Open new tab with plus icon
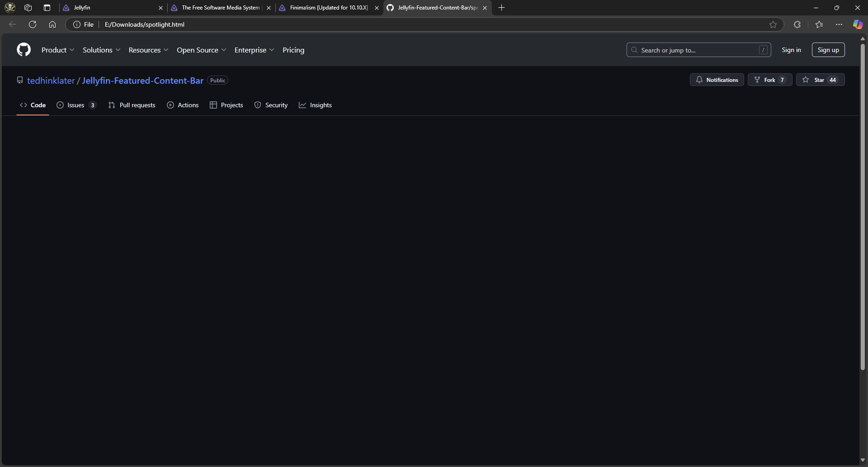 [501, 8]
